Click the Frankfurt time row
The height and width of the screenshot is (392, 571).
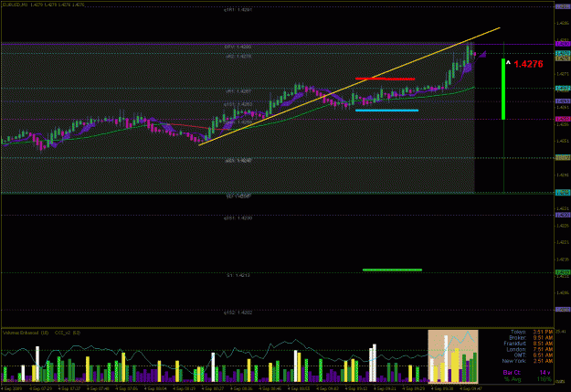pyautogui.click(x=528, y=344)
